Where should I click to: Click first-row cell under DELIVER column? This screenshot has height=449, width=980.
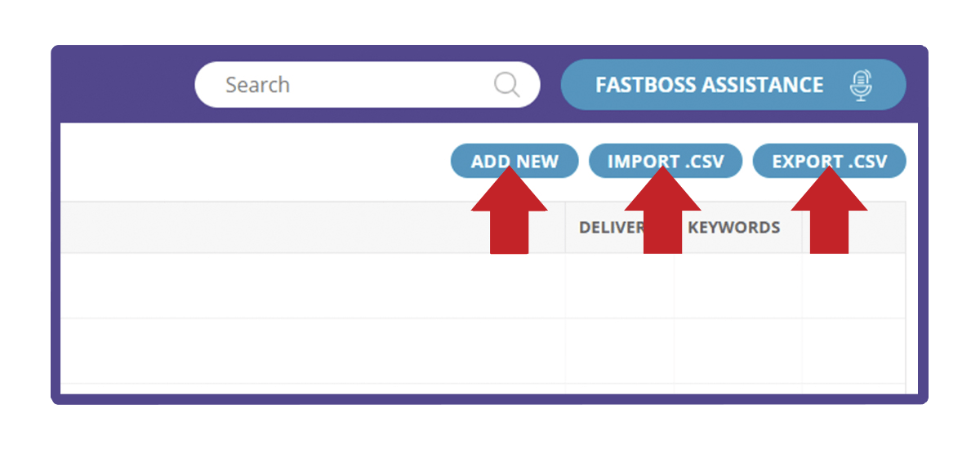[620, 286]
